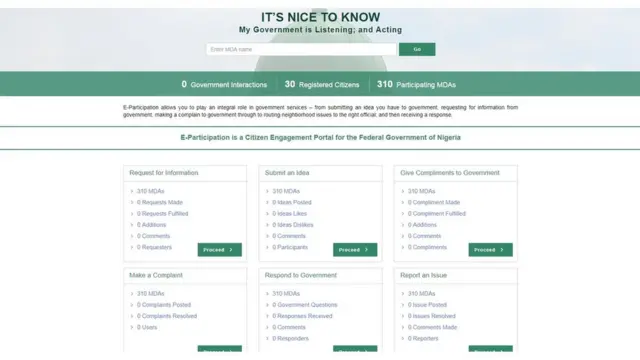Click '310 MDAs' in Report an Issue card
This screenshot has width=640, height=360.
pyautogui.click(x=422, y=294)
